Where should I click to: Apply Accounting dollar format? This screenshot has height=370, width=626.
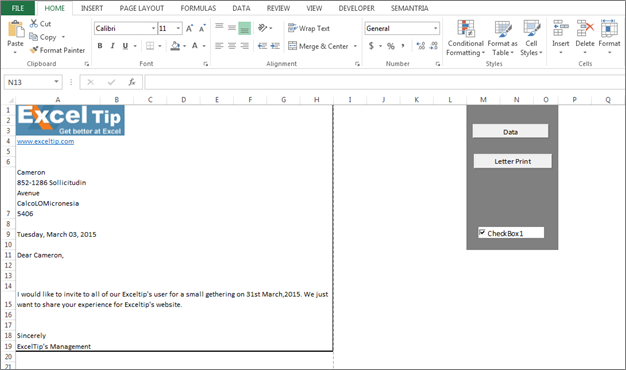click(x=371, y=46)
